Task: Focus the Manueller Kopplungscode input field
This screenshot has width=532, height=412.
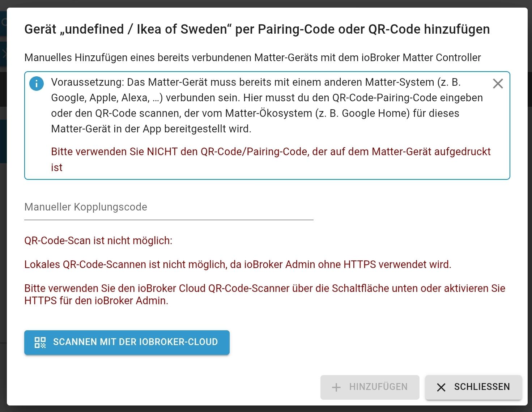Action: pyautogui.click(x=169, y=207)
